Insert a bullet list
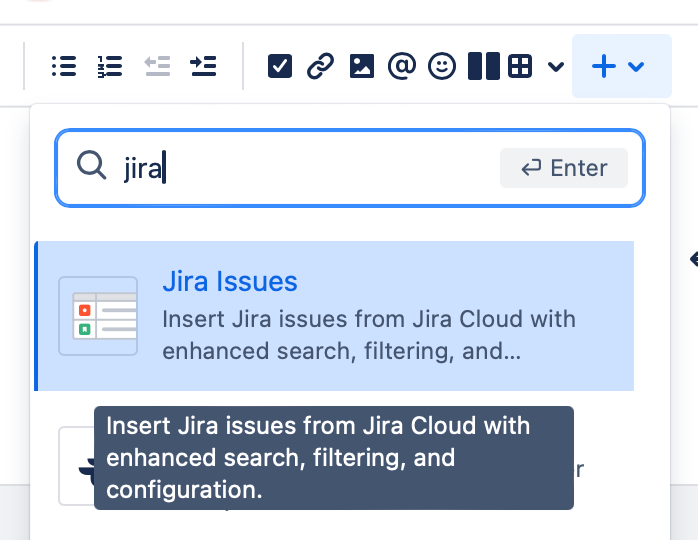698x540 pixels. pyautogui.click(x=64, y=66)
